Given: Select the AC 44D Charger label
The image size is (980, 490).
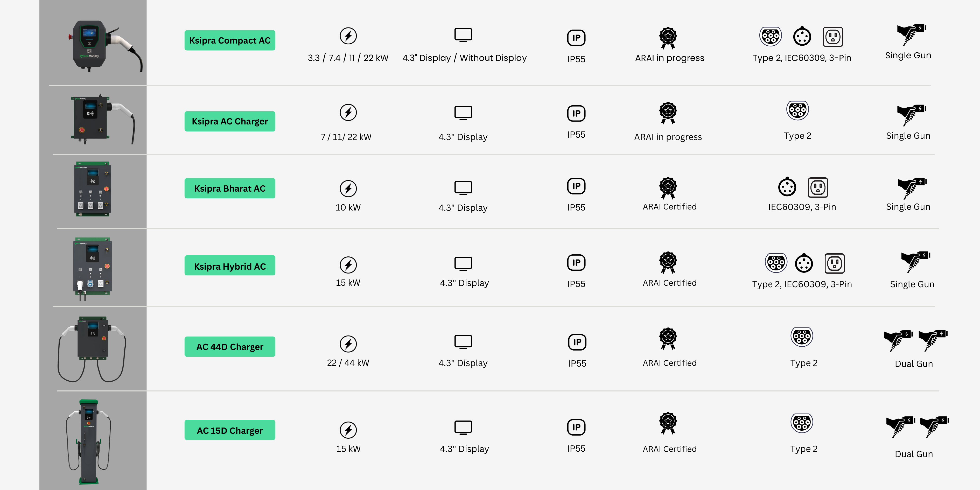Looking at the screenshot, I should 230,347.
